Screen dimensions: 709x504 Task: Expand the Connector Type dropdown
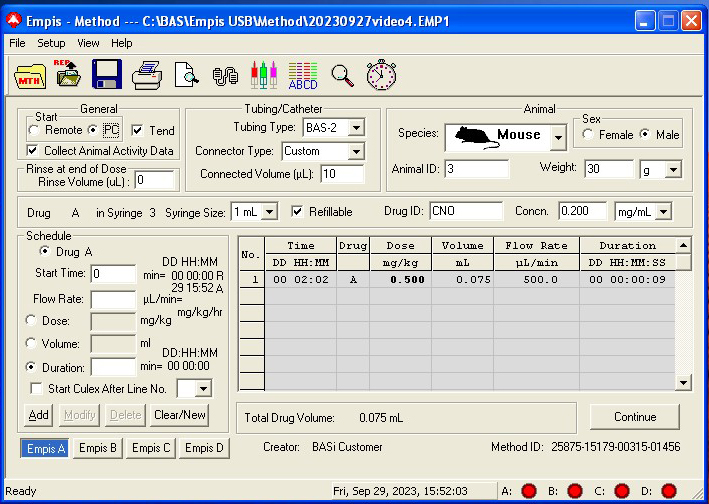(356, 152)
